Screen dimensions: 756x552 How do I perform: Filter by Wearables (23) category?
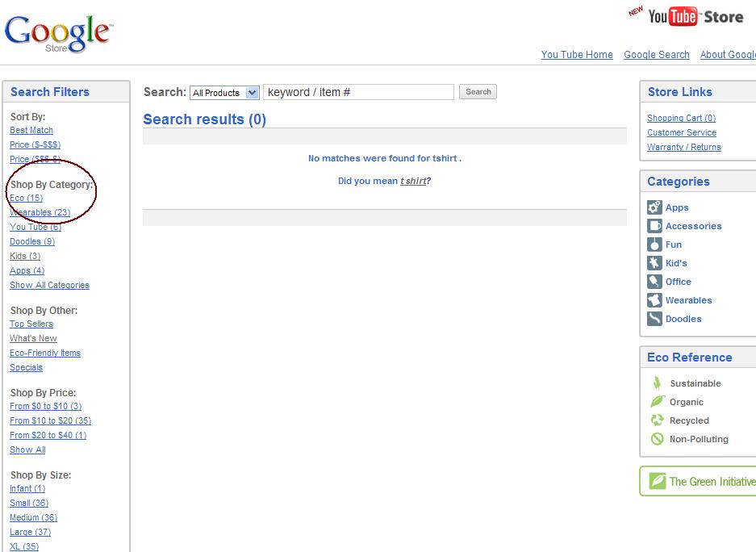coord(40,212)
